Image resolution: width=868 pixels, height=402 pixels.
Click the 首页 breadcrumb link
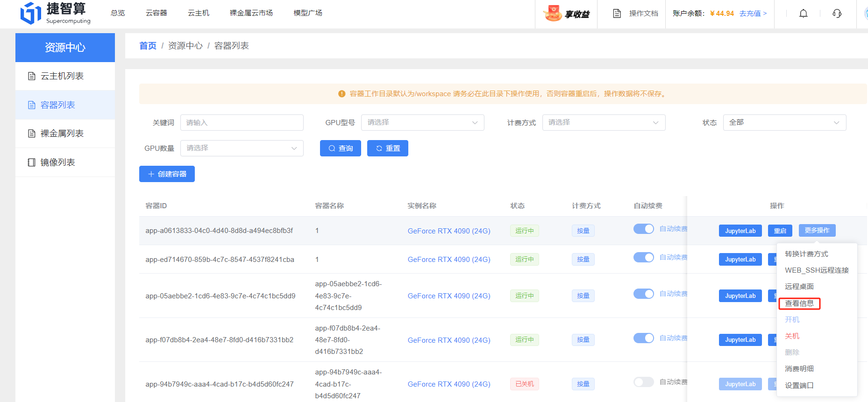coord(148,46)
